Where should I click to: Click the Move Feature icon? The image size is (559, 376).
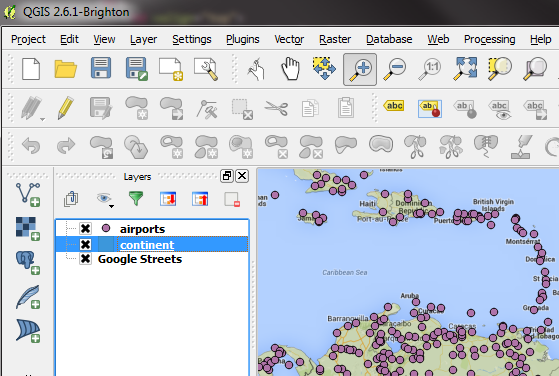point(171,108)
